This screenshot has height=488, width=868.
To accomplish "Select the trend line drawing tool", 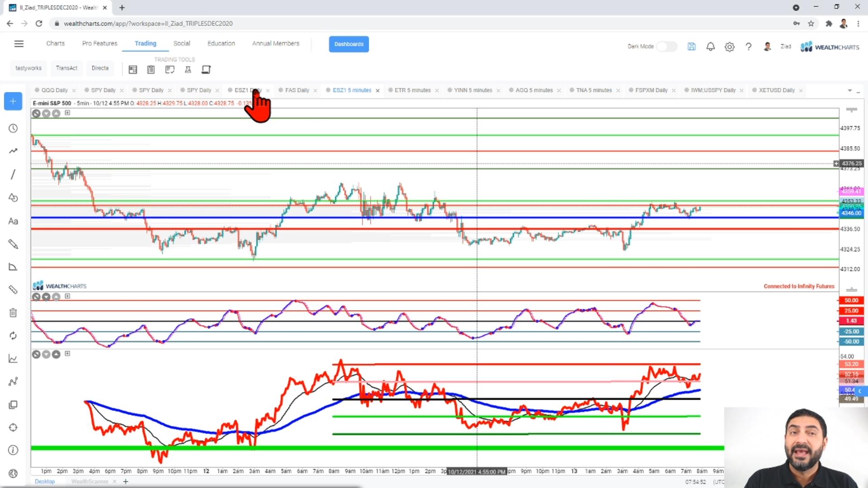I will click(13, 151).
